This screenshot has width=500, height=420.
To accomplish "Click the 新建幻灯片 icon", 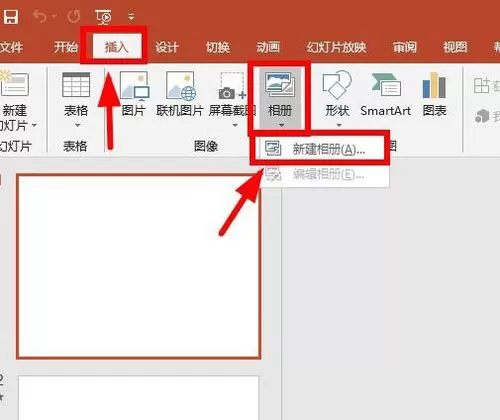I will click(x=14, y=83).
